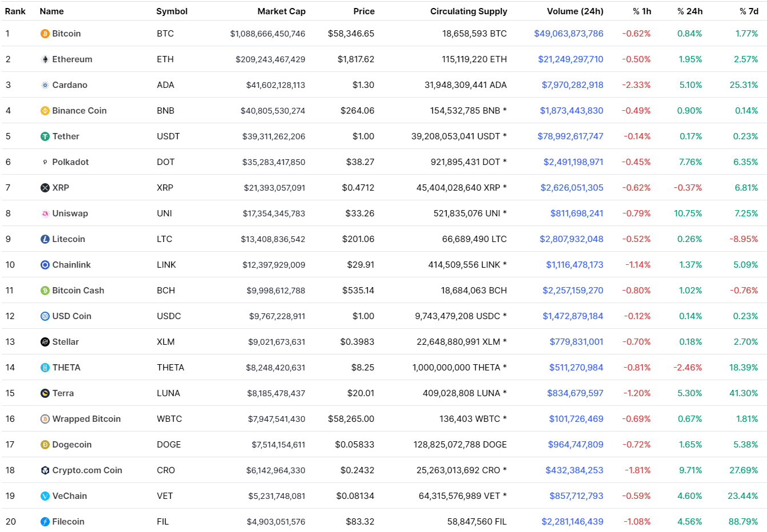Open Litecoin volume $2,807,932,048 link
Viewport: 767px width, 532px height.
[x=572, y=239]
